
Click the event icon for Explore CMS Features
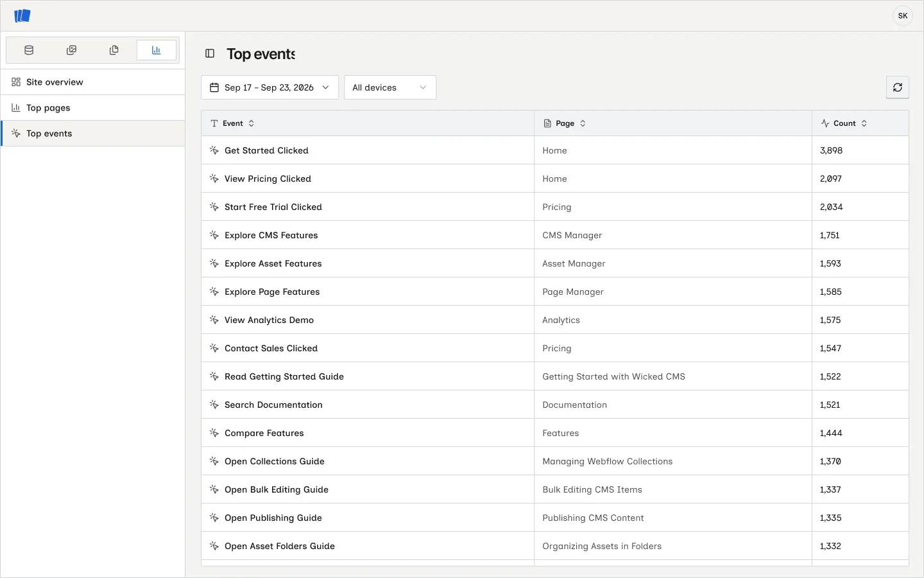tap(214, 235)
